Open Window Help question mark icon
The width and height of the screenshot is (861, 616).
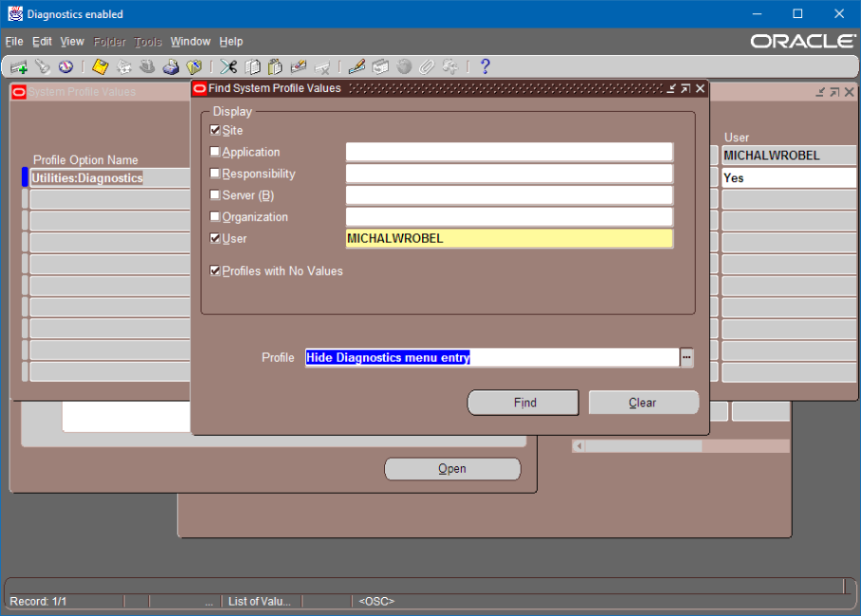coord(485,67)
